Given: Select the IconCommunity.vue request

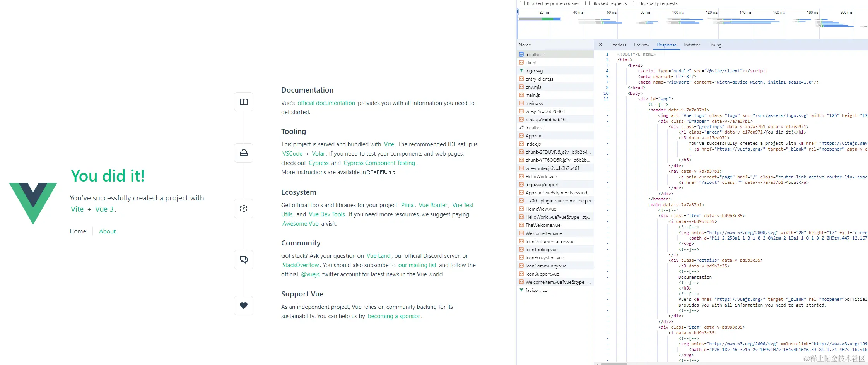Looking at the screenshot, I should click(x=555, y=266).
